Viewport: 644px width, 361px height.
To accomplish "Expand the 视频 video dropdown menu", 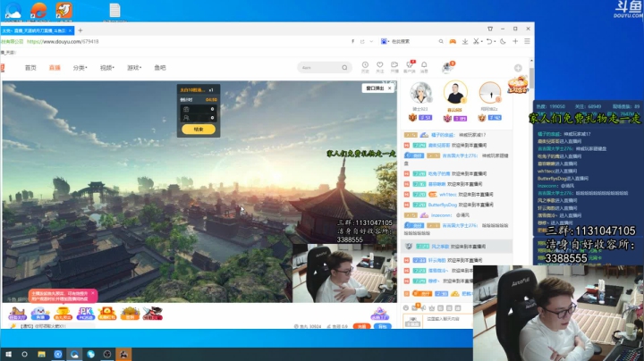I will (x=106, y=68).
